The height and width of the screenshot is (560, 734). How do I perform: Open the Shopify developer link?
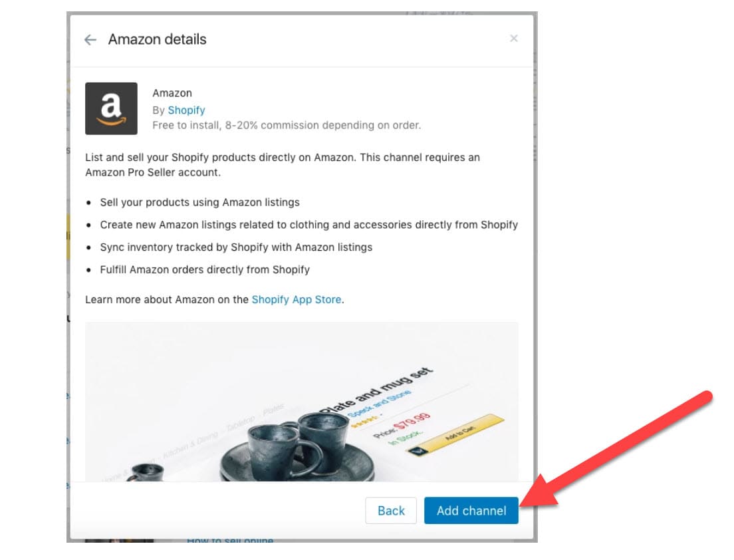(x=186, y=110)
